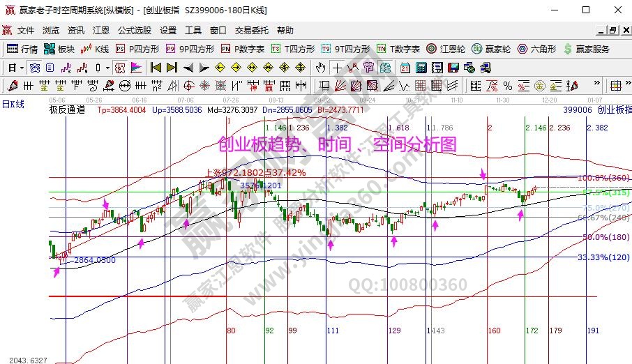Jump to first bar with skip-start arrow
The width and height of the screenshot is (632, 364).
click(156, 68)
